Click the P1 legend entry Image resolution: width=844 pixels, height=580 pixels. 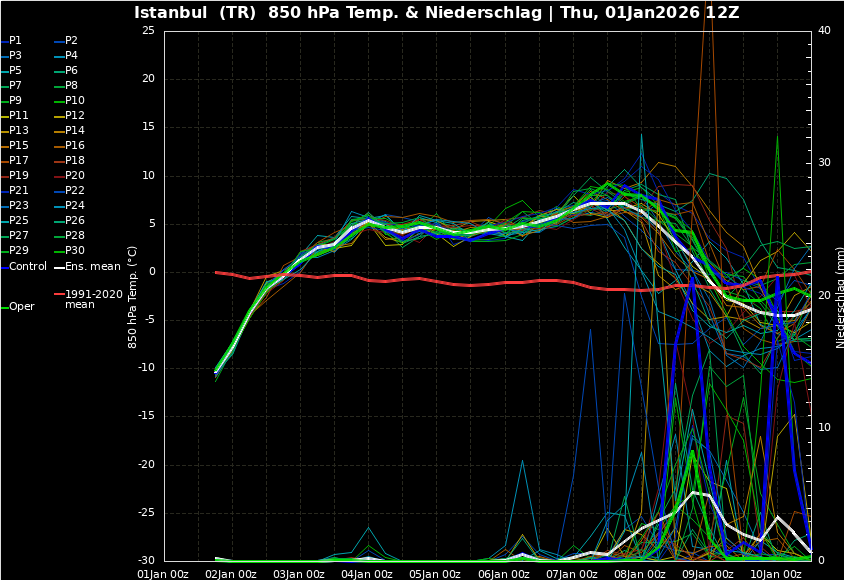15,41
